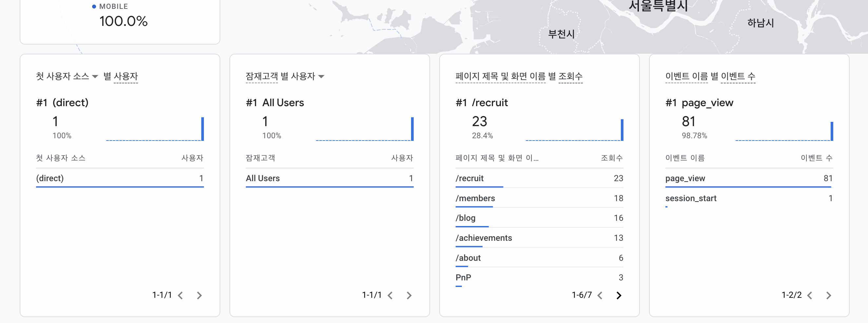Go to previous page in page title views card
Screen dimensions: 868x323
[600, 295]
